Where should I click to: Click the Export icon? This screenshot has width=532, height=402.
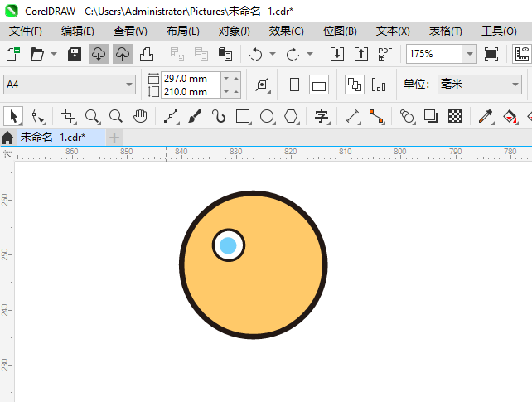coord(361,54)
